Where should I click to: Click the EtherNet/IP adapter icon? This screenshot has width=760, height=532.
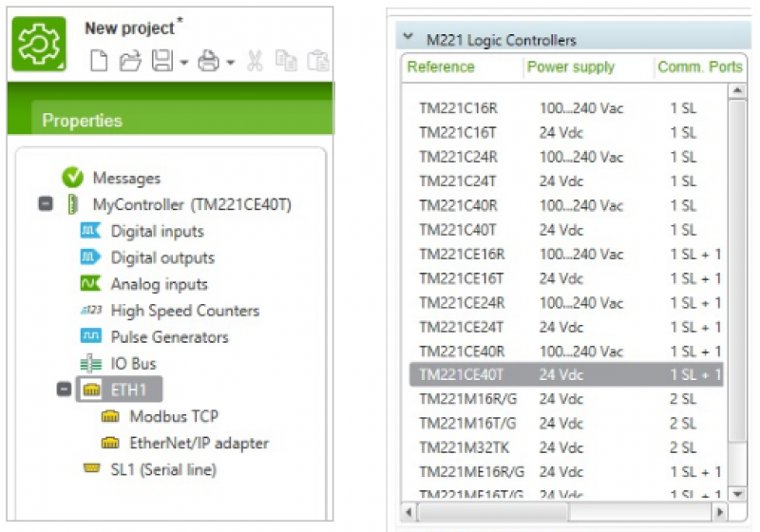click(x=110, y=443)
